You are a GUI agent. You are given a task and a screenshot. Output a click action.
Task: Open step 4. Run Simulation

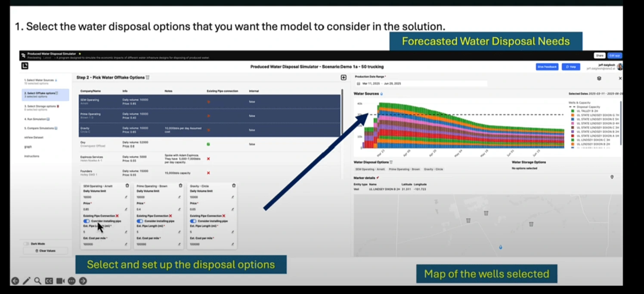tap(37, 119)
